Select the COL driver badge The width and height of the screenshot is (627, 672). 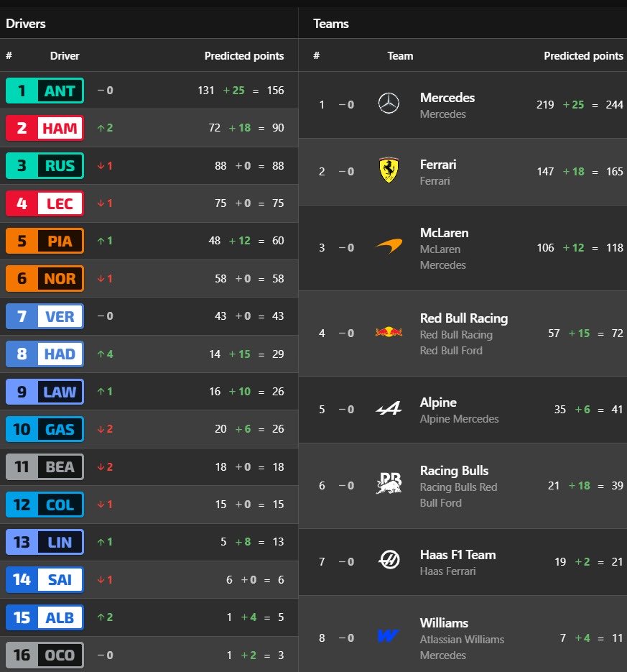(45, 505)
